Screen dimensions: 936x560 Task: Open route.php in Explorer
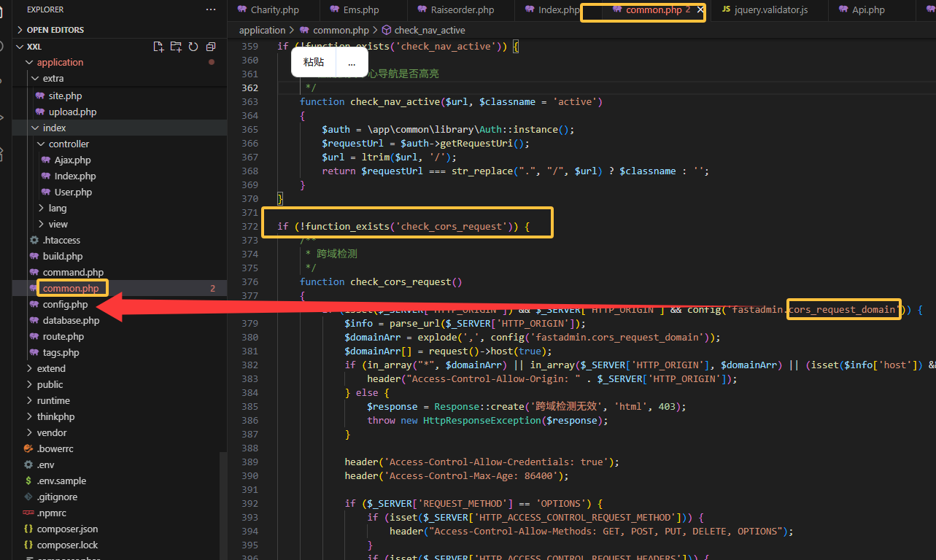(x=63, y=337)
